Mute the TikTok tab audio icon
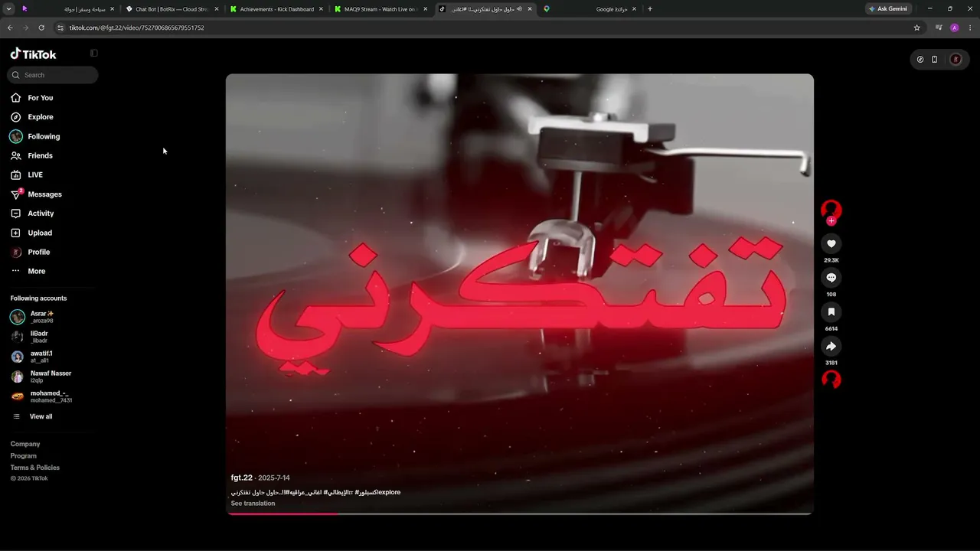This screenshot has width=980, height=551. [x=519, y=9]
